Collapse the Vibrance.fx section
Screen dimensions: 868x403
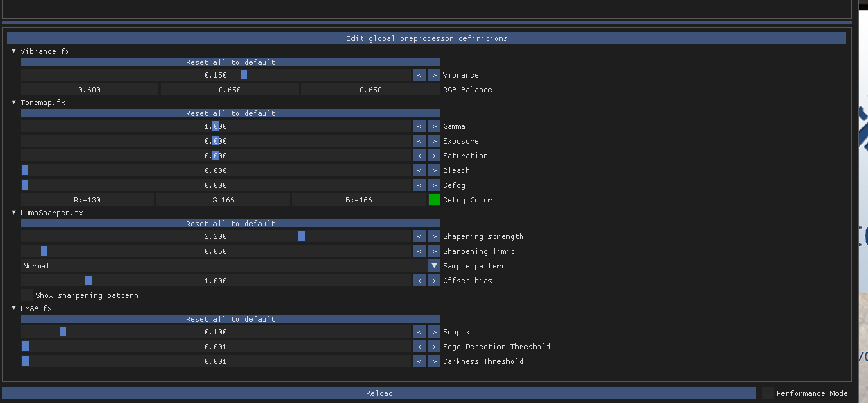tap(14, 51)
